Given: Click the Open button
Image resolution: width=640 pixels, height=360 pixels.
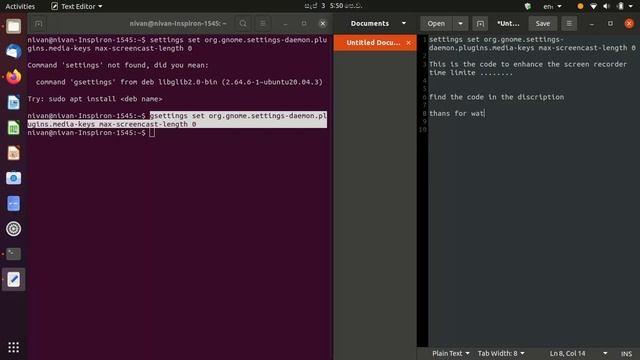Looking at the screenshot, I should (x=436, y=24).
